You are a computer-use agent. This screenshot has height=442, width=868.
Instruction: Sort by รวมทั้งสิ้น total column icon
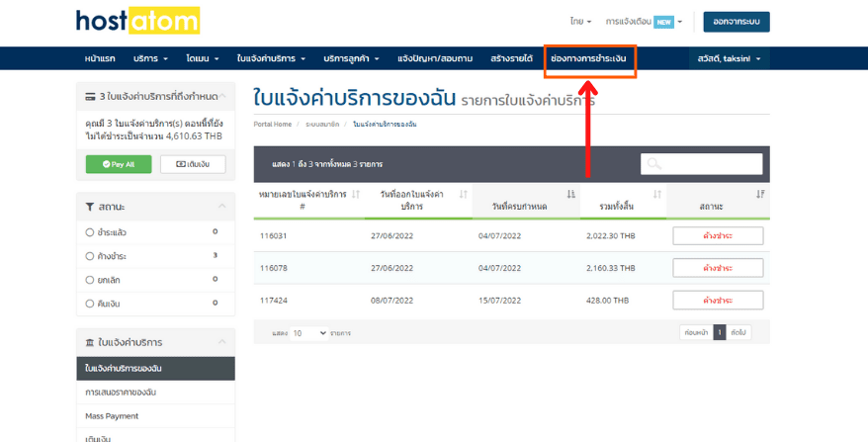[657, 195]
